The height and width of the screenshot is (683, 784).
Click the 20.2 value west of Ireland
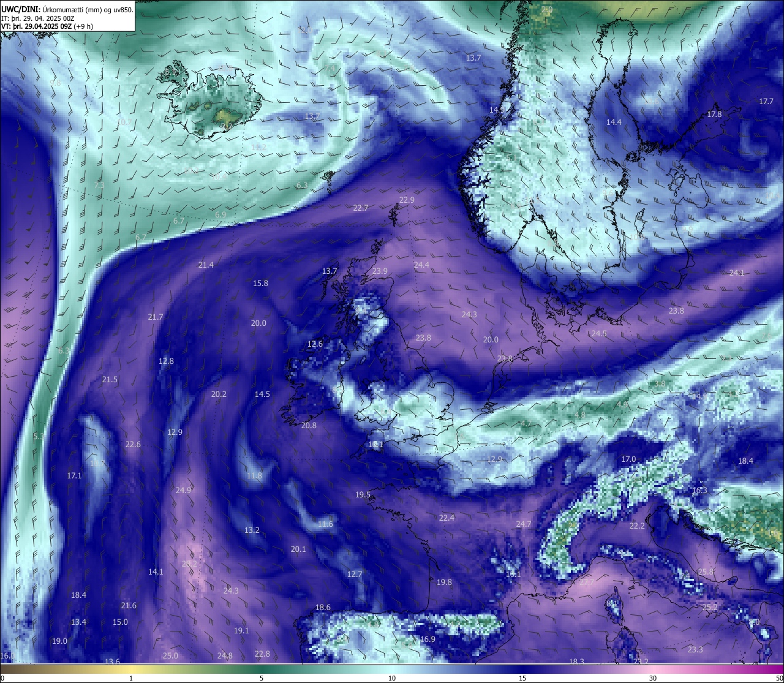coord(219,394)
